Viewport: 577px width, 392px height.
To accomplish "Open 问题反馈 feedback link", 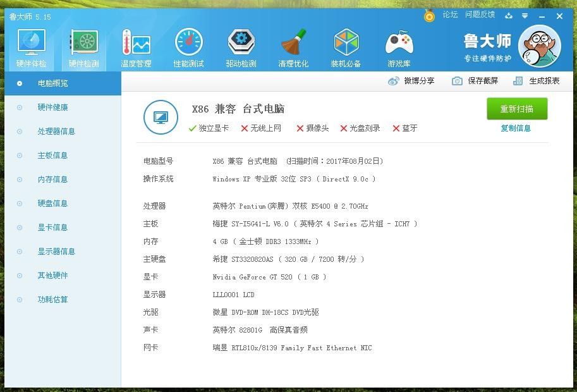I will 480,15.
